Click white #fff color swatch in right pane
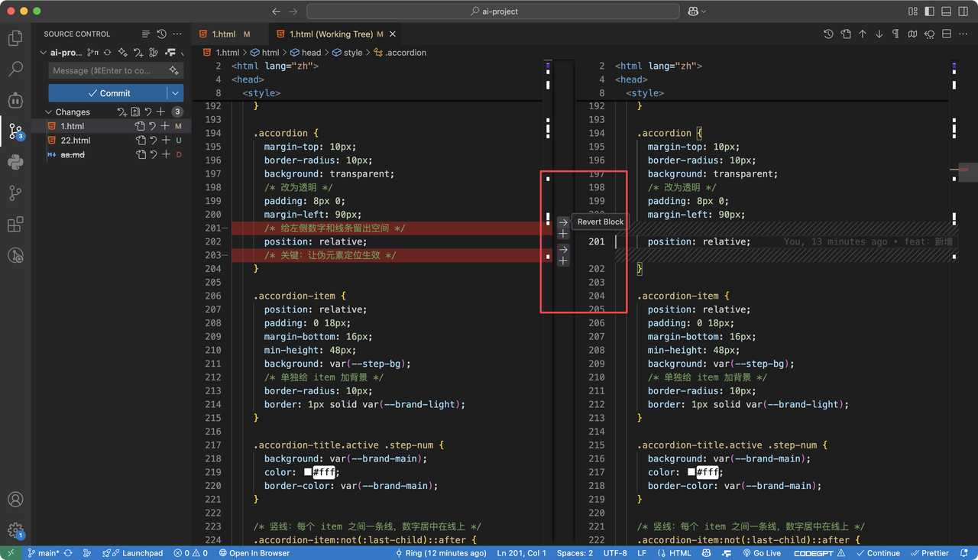 691,472
